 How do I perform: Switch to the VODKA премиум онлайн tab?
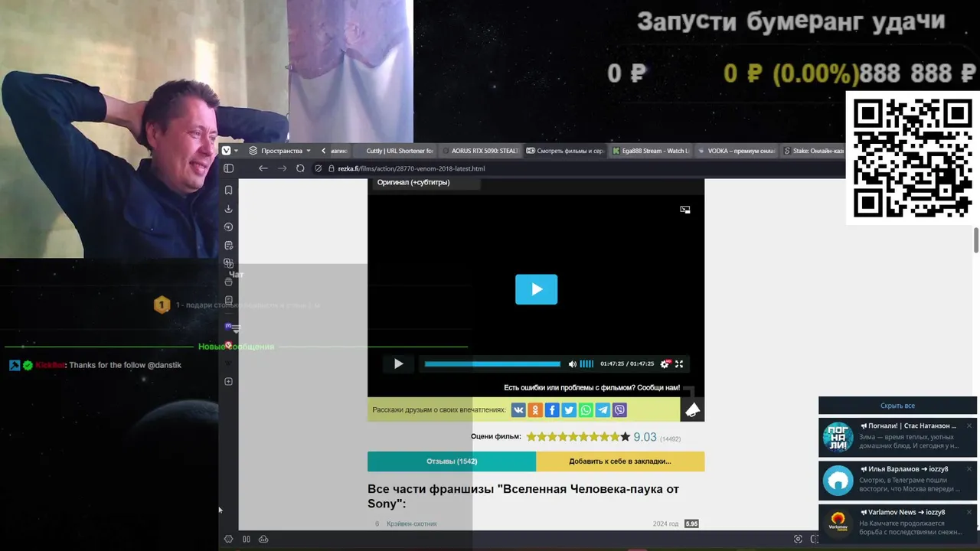[737, 151]
